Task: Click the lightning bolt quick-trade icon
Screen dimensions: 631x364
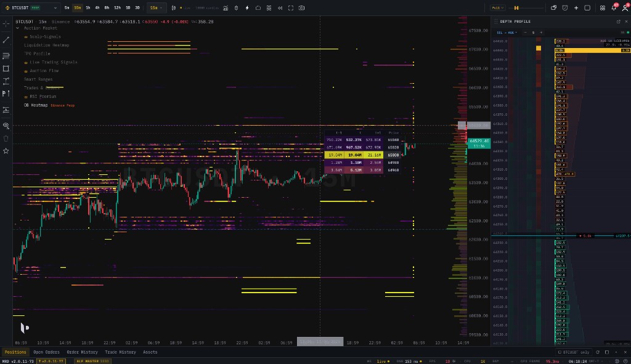Action: (247, 8)
